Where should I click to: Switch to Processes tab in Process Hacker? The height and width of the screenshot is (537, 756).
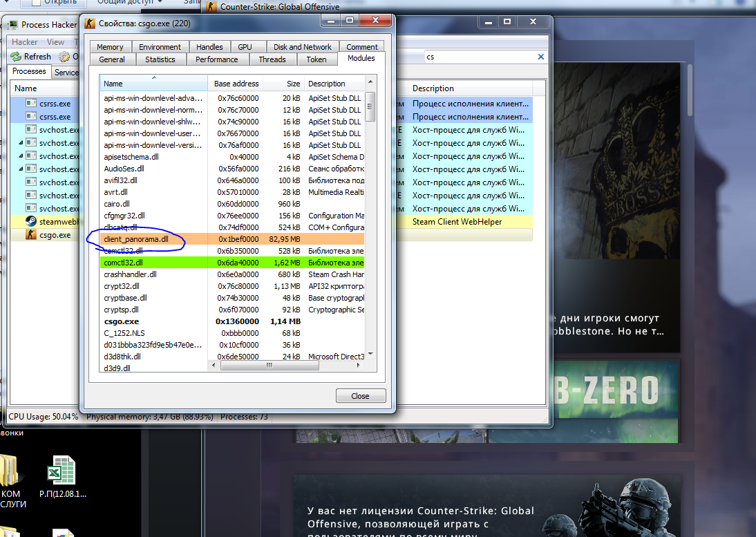coord(29,71)
